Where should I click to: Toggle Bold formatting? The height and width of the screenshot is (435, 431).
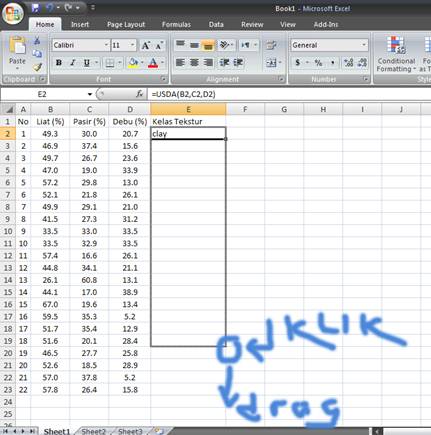click(x=59, y=63)
